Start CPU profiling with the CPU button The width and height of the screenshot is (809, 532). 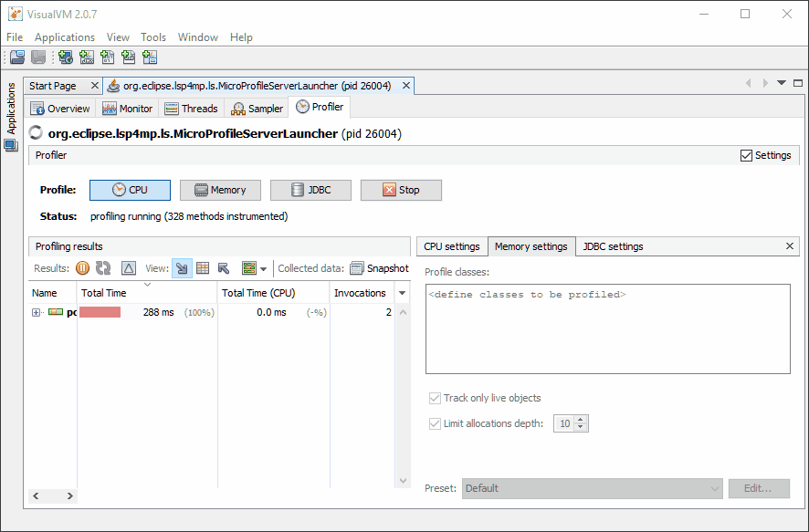click(x=130, y=190)
